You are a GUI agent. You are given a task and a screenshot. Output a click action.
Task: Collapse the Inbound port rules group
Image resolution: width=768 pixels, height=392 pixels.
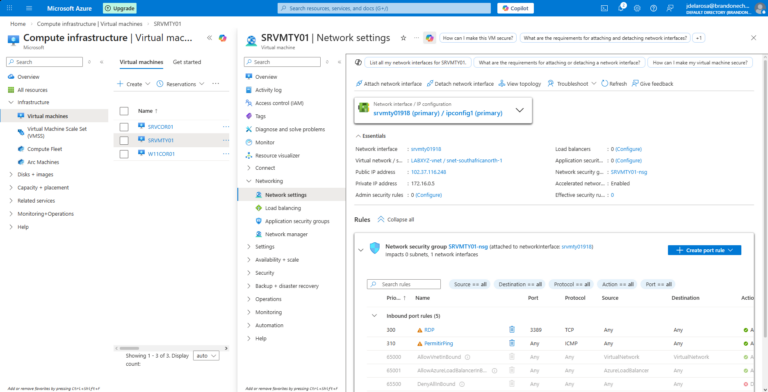tap(375, 316)
